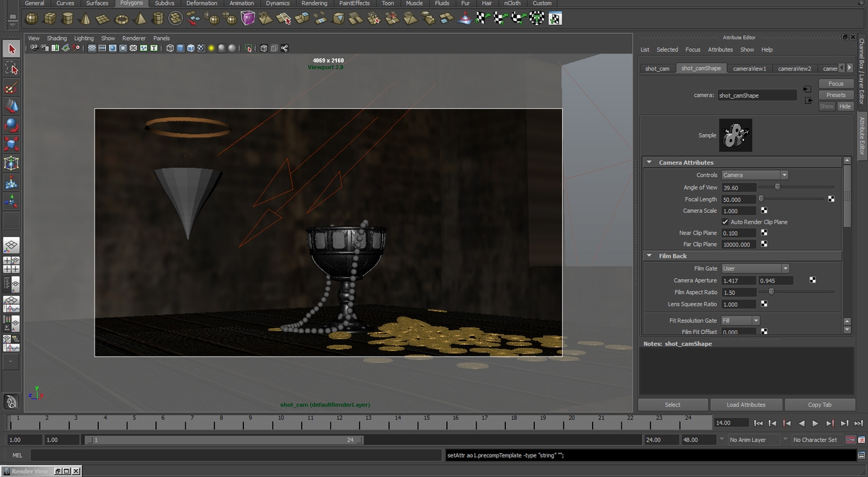Click the Load Attributes button
The width and height of the screenshot is (868, 477).
[746, 405]
